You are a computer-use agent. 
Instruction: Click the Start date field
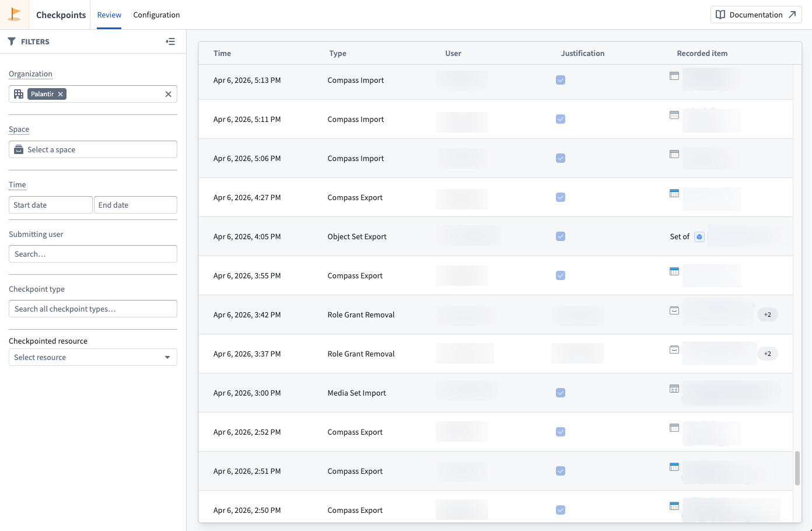click(51, 205)
